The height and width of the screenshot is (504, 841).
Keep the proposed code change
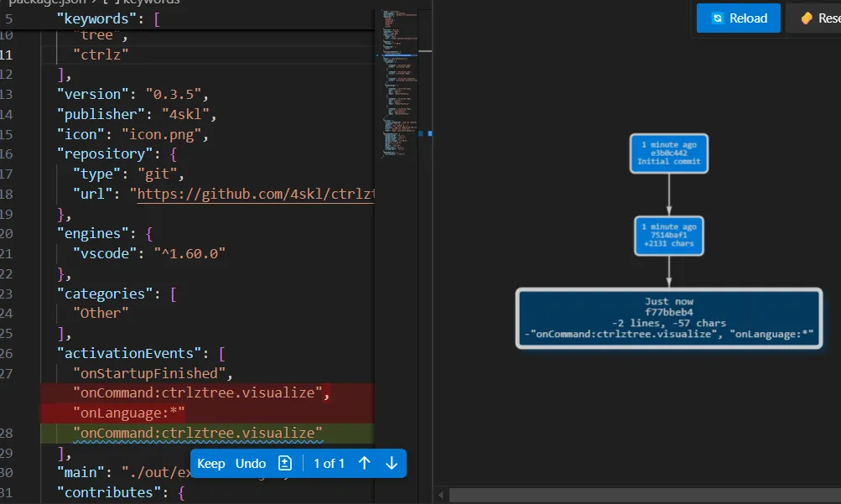pos(210,463)
